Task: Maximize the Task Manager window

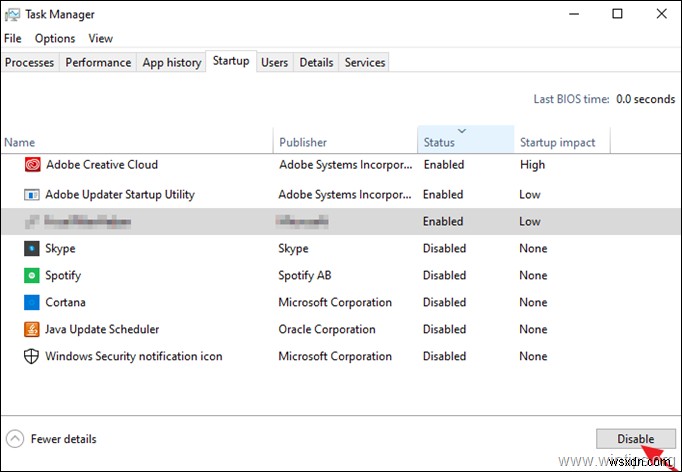Action: 617,14
